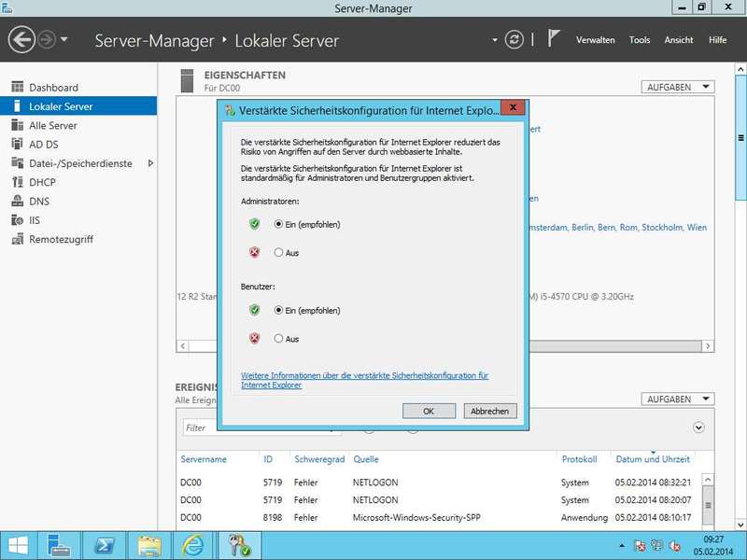747x560 pixels.
Task: Select Aus for Administratoren
Action: [278, 252]
